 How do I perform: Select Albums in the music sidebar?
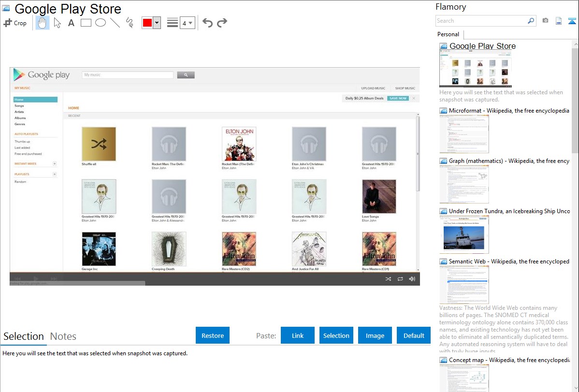coord(20,118)
